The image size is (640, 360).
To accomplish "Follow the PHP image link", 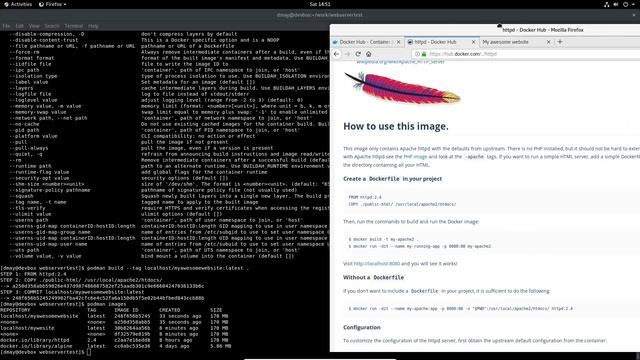I will coord(415,157).
